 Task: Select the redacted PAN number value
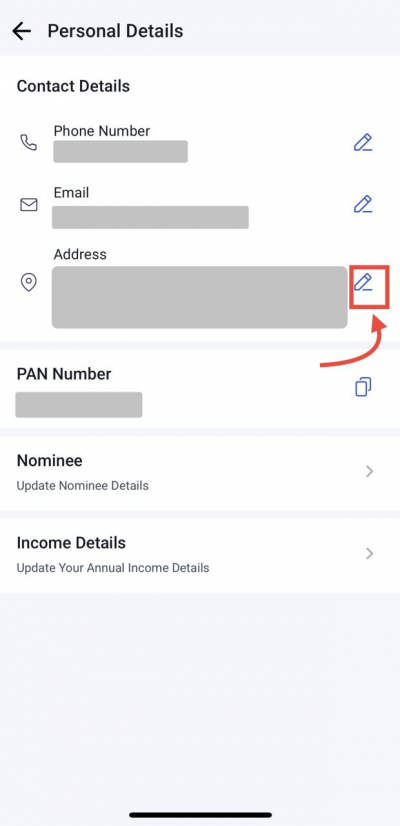click(x=79, y=405)
